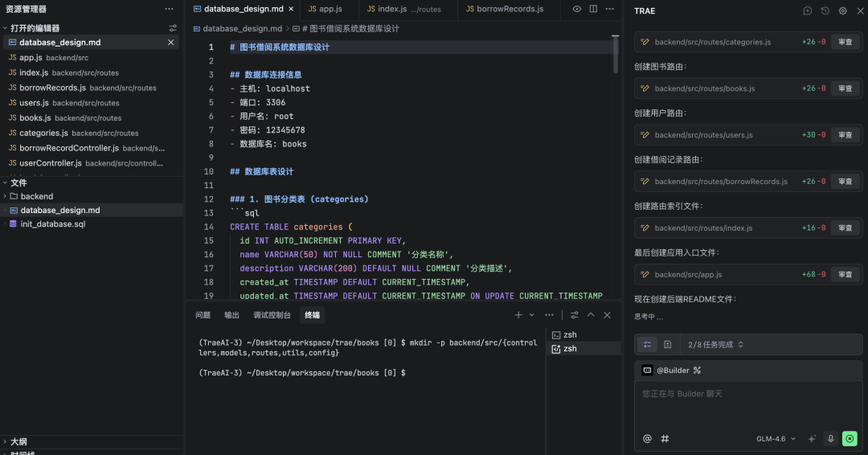Review changes for backend/src/routes/categories.js
Image resolution: width=868 pixels, height=455 pixels.
pos(845,42)
